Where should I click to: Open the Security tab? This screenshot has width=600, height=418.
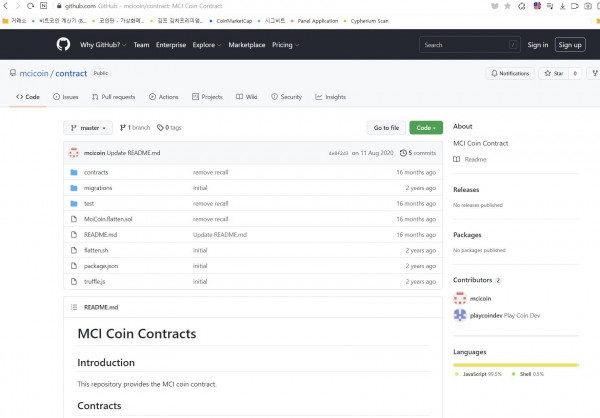(286, 97)
